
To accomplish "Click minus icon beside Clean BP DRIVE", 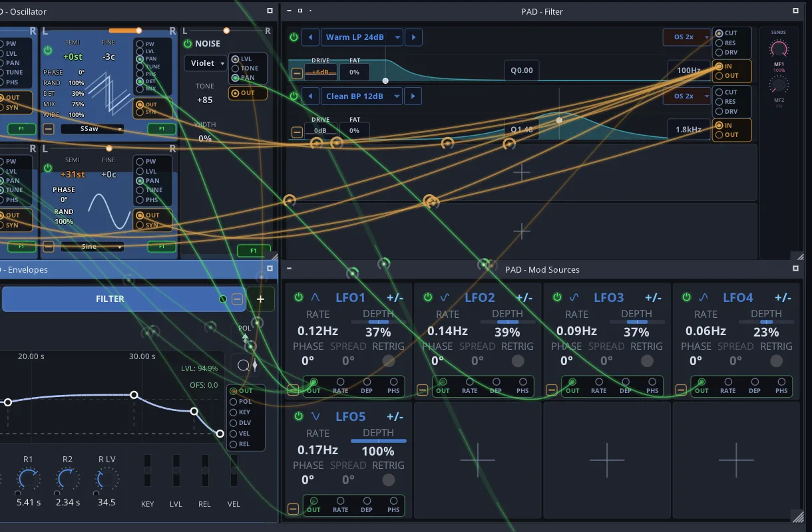I will (x=297, y=131).
